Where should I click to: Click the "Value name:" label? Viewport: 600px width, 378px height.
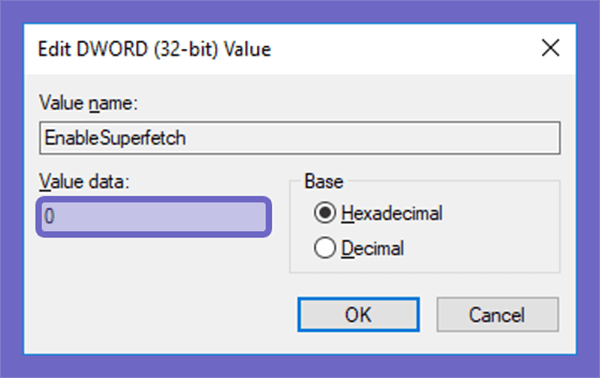pos(88,103)
